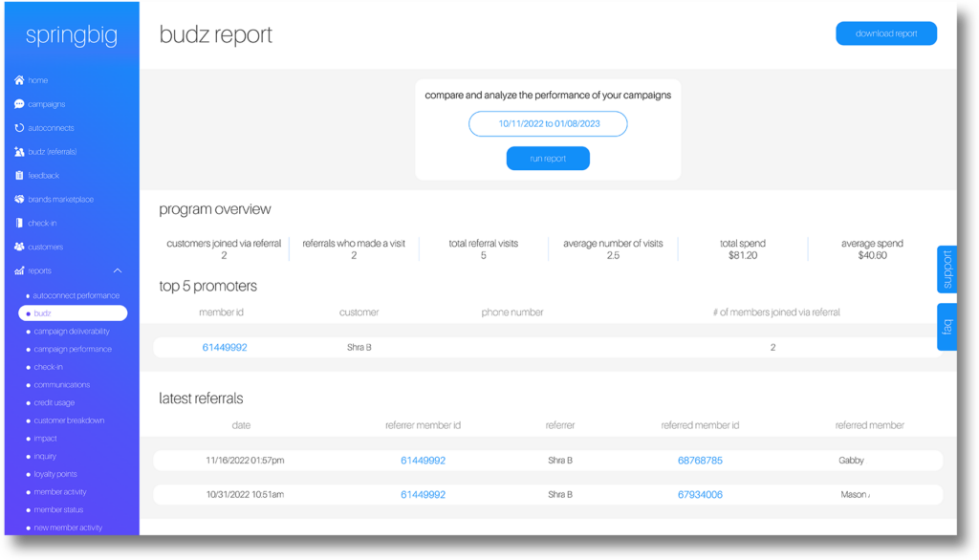Screen dimensions: 979x560
Task: Select member status report
Action: [58, 509]
